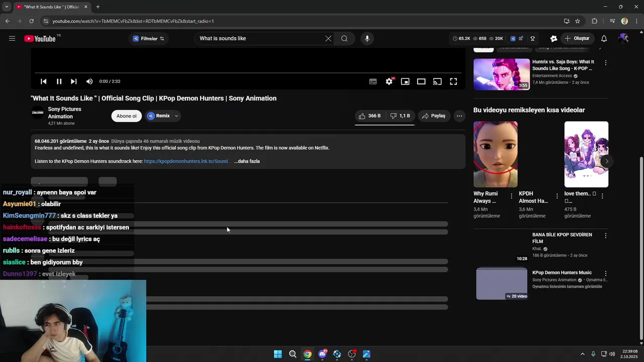Open Discord from the taskbar
This screenshot has width=644, height=362.
pyautogui.click(x=322, y=354)
